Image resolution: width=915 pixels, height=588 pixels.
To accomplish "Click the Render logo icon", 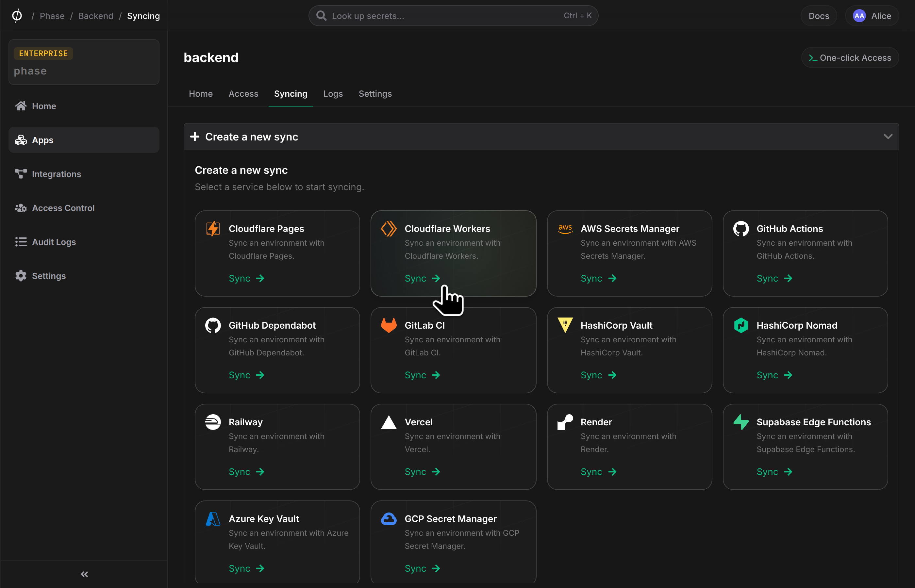I will [565, 422].
